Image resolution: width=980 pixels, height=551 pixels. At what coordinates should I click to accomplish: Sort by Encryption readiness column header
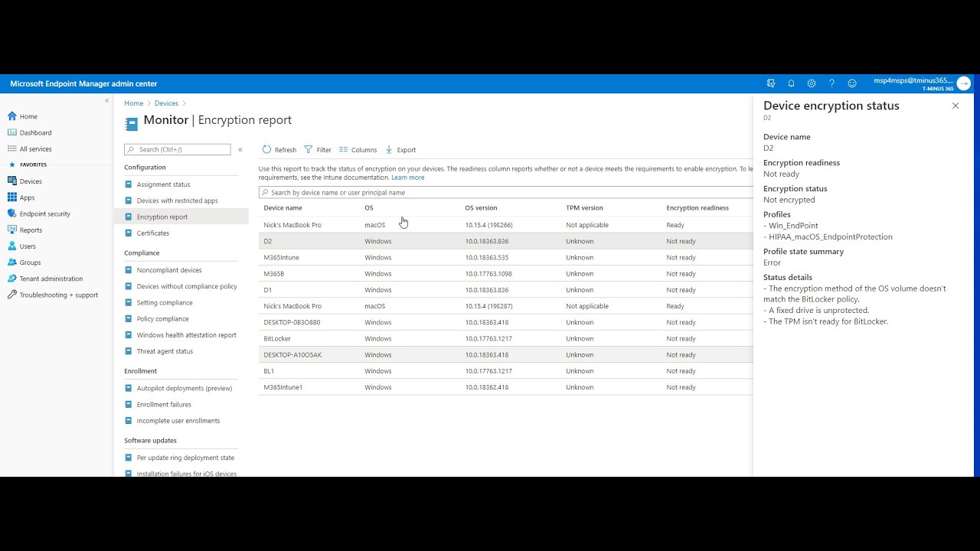697,208
